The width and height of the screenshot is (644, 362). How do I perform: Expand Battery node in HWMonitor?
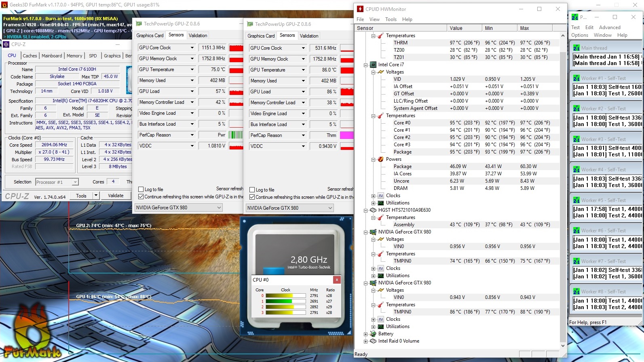365,334
